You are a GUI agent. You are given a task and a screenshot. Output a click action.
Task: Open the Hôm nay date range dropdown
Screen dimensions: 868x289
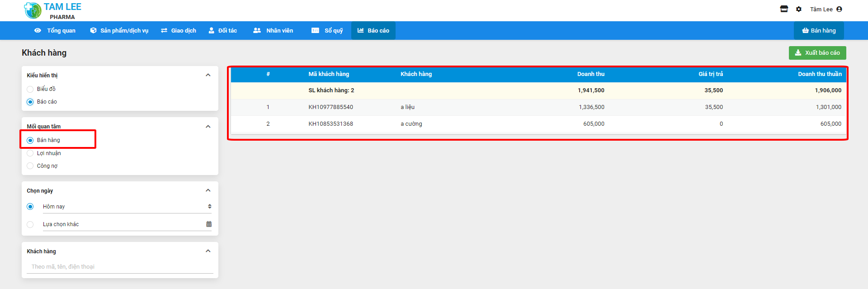127,207
